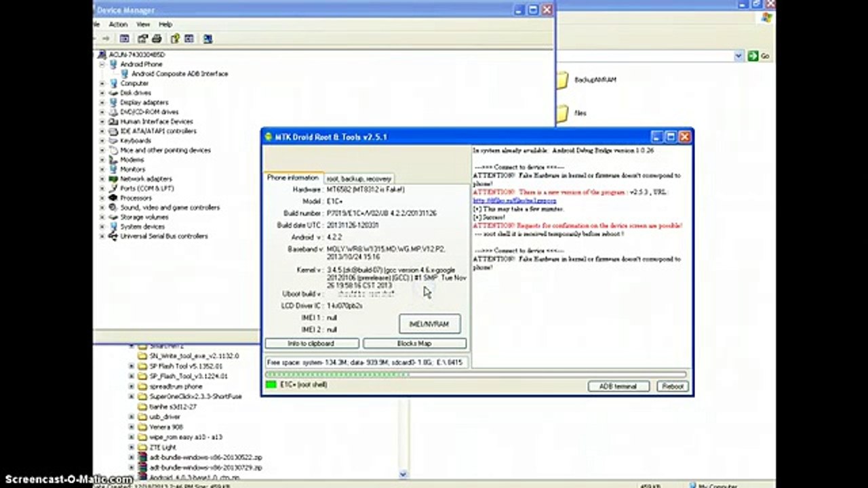The height and width of the screenshot is (488, 868).
Task: Click the Free space information field
Action: click(366, 363)
